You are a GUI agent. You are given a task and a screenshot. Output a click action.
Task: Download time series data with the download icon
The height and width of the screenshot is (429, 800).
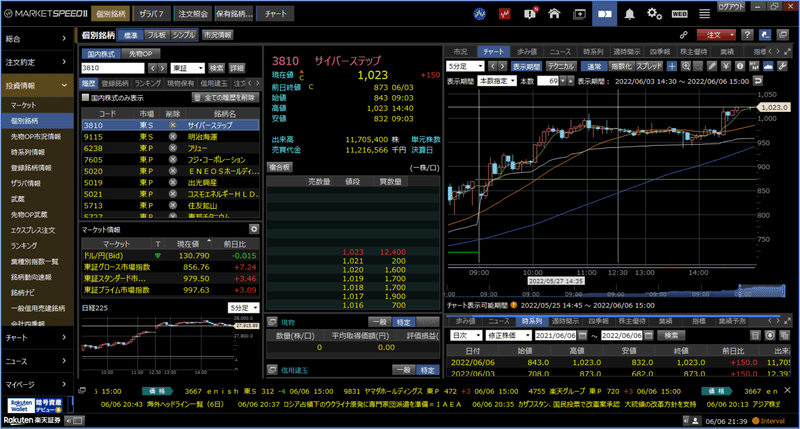coord(770,335)
